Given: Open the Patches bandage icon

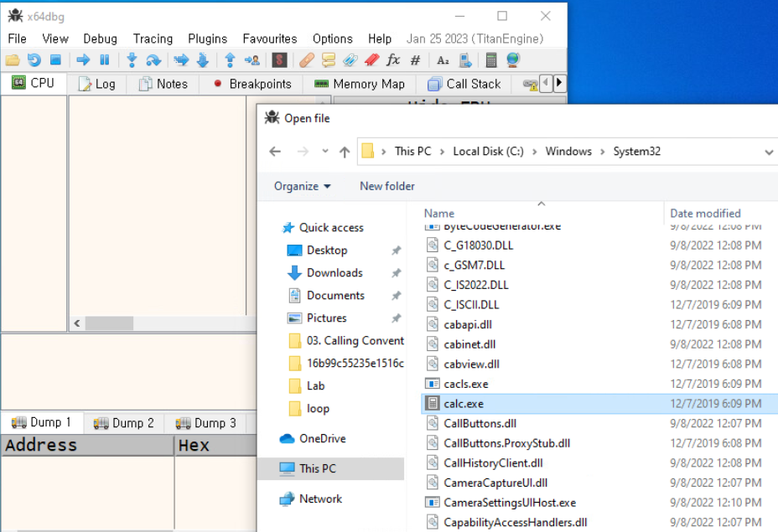Looking at the screenshot, I should pyautogui.click(x=307, y=60).
